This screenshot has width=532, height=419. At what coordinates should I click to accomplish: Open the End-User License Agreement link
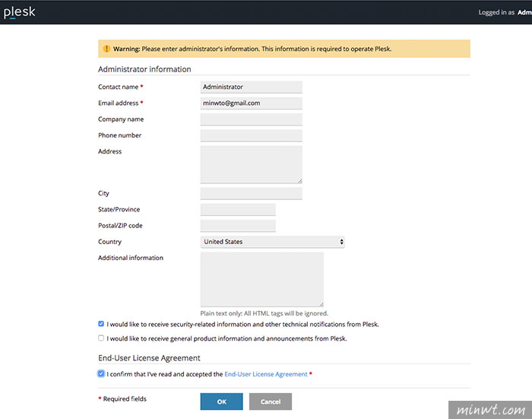click(x=266, y=374)
